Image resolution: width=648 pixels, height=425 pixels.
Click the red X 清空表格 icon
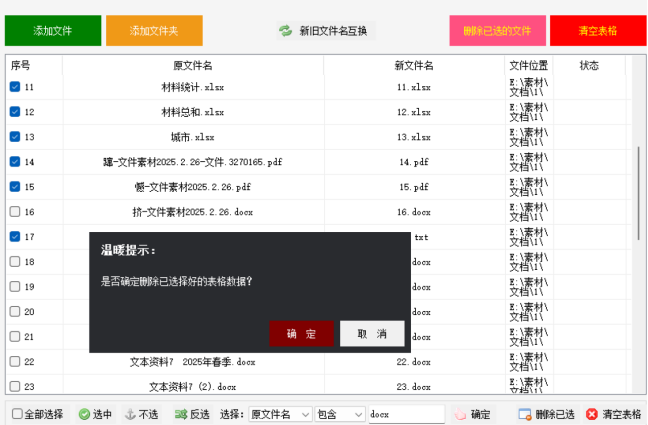(x=592, y=414)
